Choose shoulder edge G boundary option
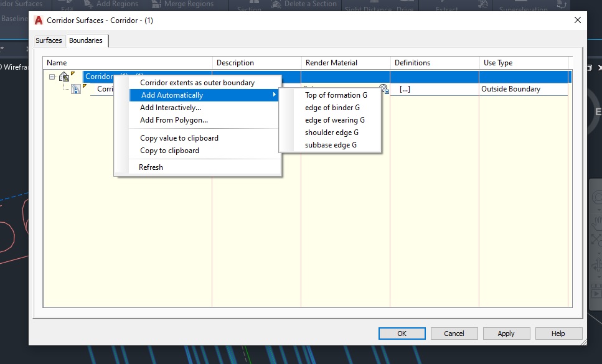 (x=331, y=132)
